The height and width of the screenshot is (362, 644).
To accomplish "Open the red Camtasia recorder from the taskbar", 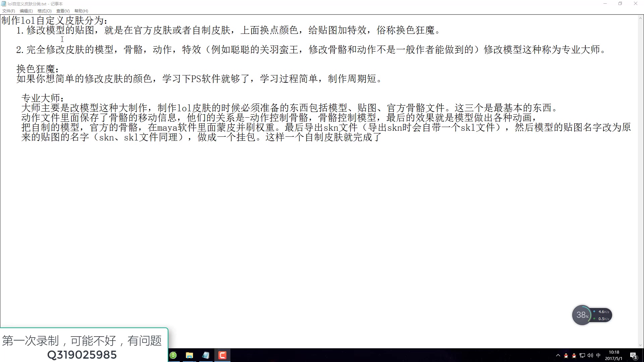I will (222, 355).
